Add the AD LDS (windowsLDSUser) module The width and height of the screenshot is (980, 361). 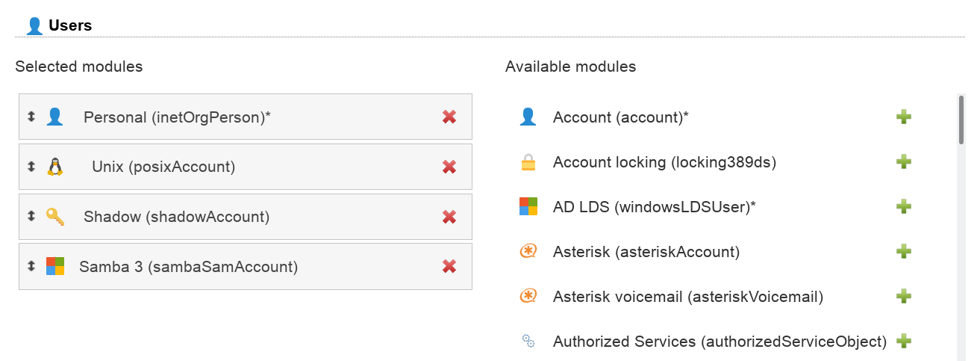click(x=904, y=206)
